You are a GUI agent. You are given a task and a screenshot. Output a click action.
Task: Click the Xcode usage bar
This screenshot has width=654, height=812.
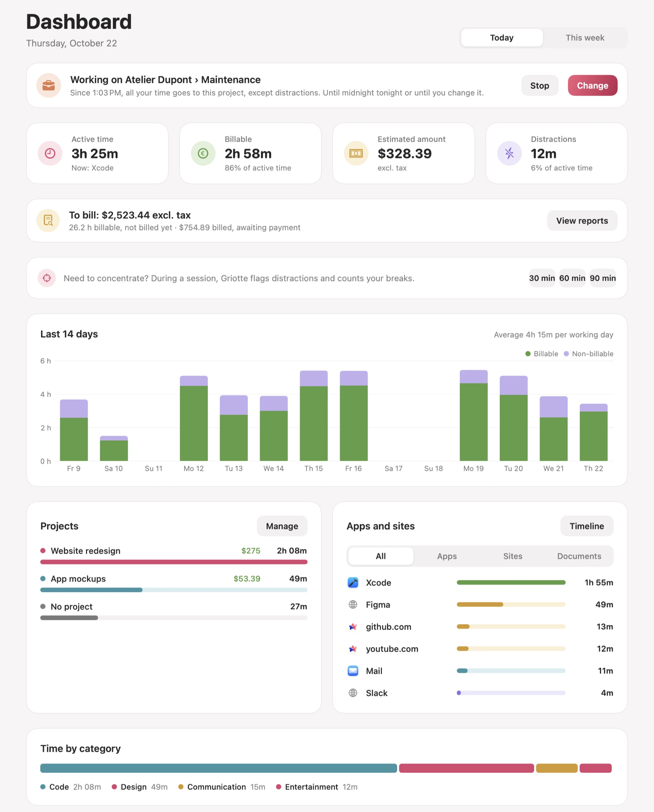coord(511,582)
